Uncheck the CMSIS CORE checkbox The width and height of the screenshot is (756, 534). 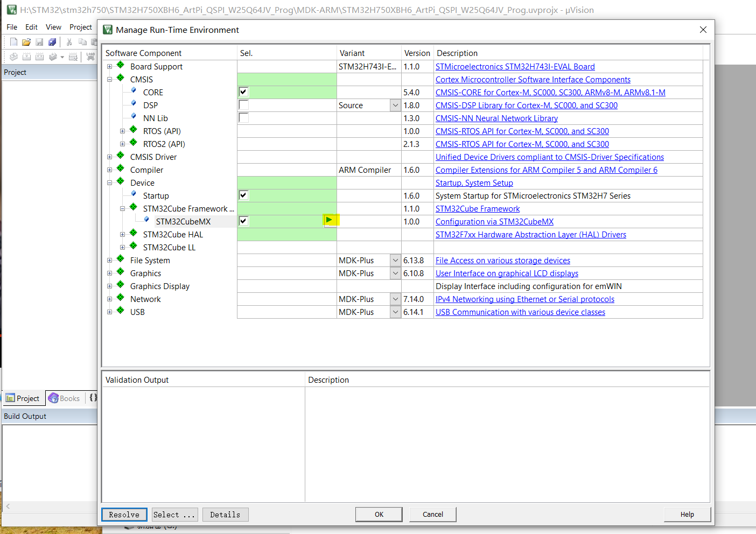pyautogui.click(x=243, y=92)
